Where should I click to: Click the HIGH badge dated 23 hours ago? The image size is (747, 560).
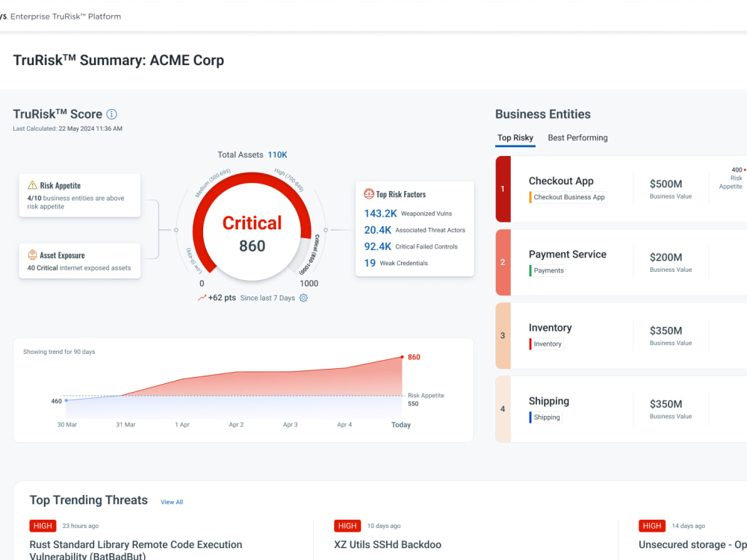point(43,526)
